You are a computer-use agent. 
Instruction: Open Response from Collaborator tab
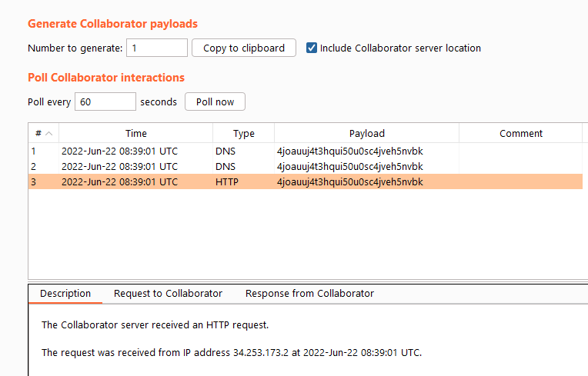pos(309,294)
